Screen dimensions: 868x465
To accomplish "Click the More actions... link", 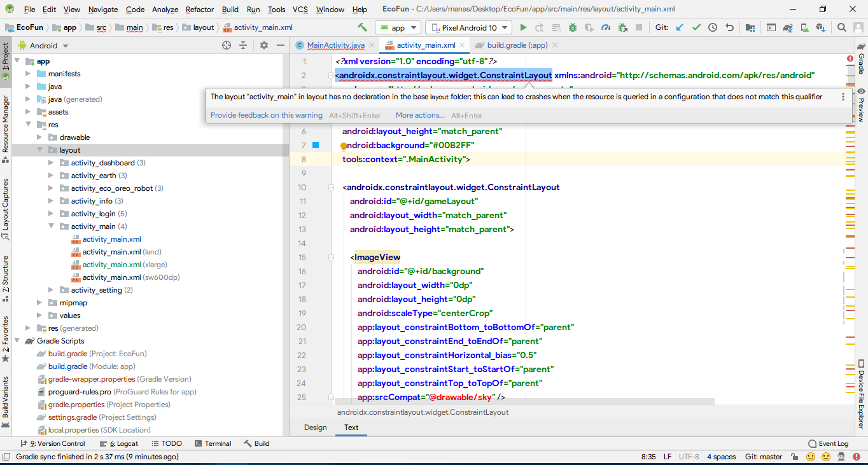I will click(x=420, y=115).
